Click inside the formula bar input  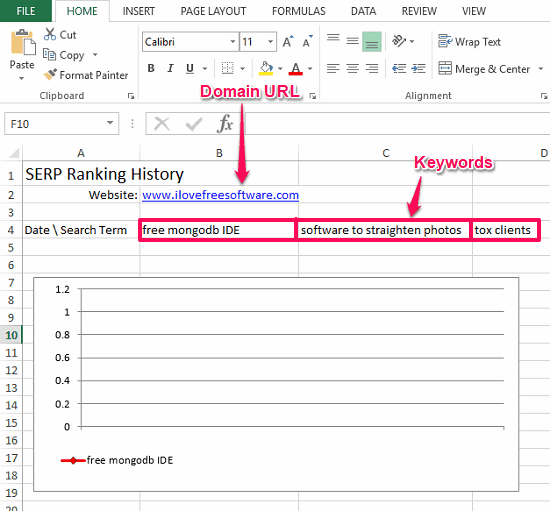(397, 123)
